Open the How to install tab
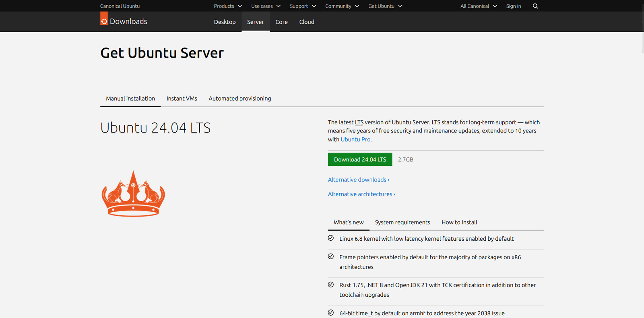644x318 pixels. coord(459,222)
